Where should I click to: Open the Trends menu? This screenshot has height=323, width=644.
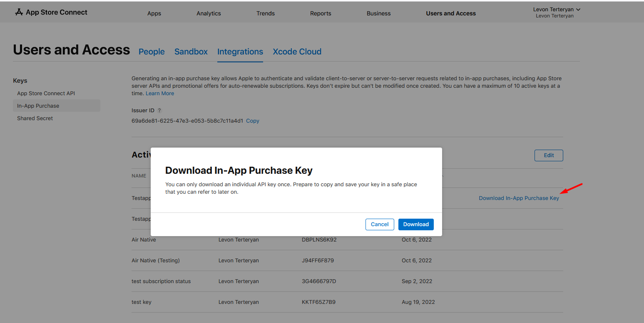pyautogui.click(x=266, y=13)
